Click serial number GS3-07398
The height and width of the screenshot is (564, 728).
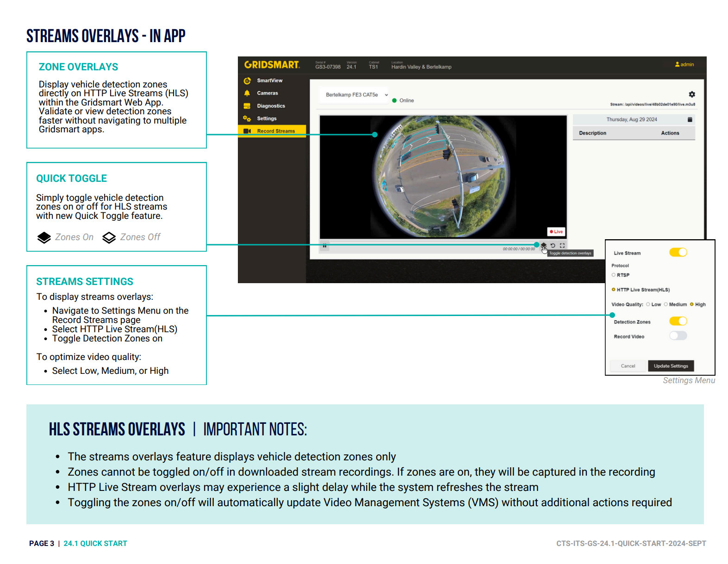click(x=328, y=67)
